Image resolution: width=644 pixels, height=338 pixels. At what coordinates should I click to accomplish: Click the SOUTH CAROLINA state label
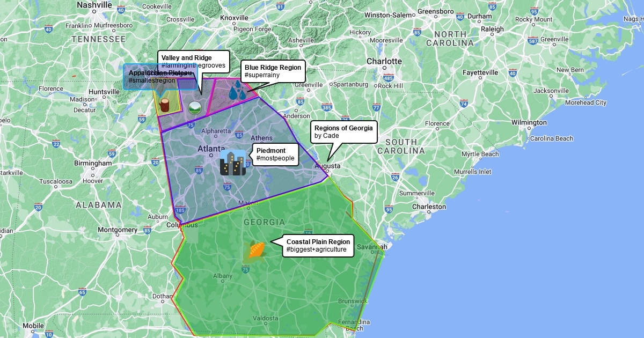click(400, 146)
